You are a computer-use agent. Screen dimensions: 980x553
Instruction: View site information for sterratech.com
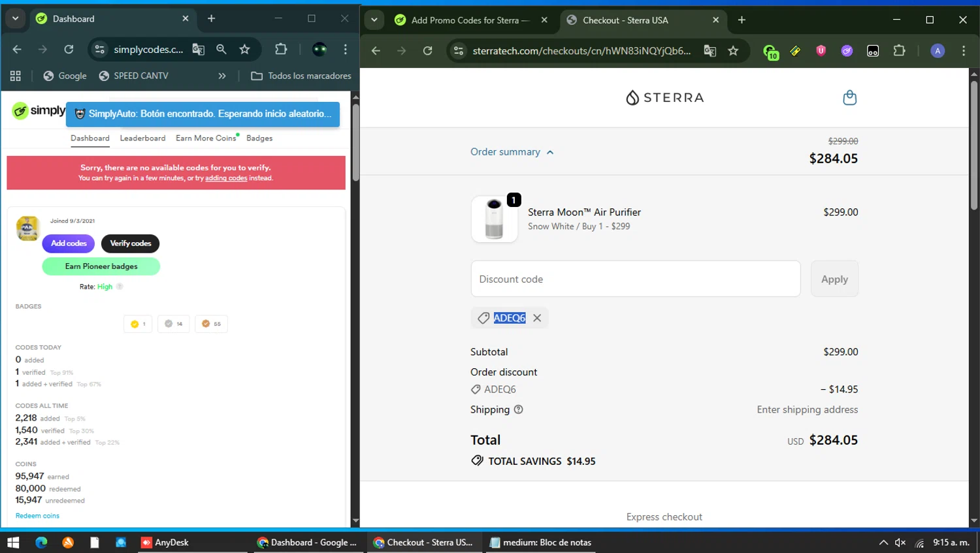coord(459,50)
